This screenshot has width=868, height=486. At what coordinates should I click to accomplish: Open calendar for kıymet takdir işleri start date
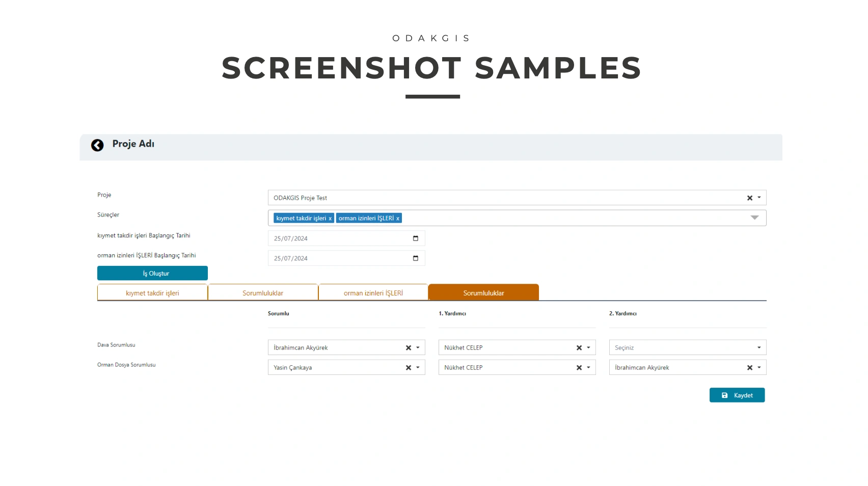415,238
